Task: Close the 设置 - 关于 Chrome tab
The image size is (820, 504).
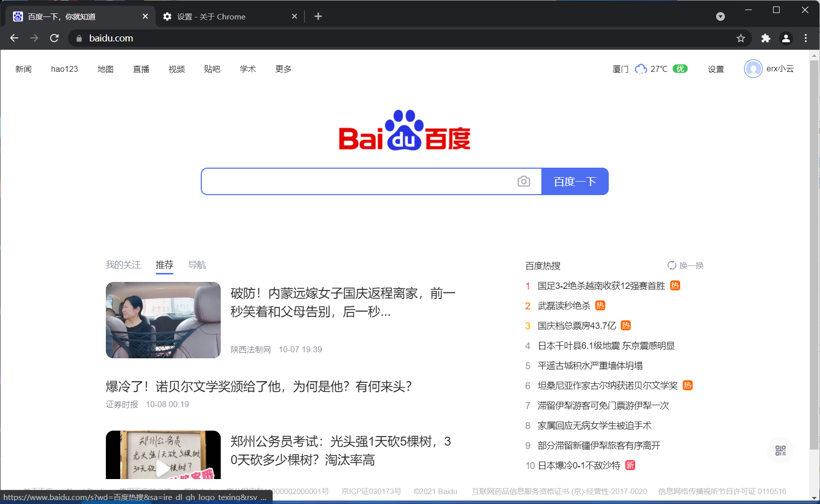Action: [295, 16]
